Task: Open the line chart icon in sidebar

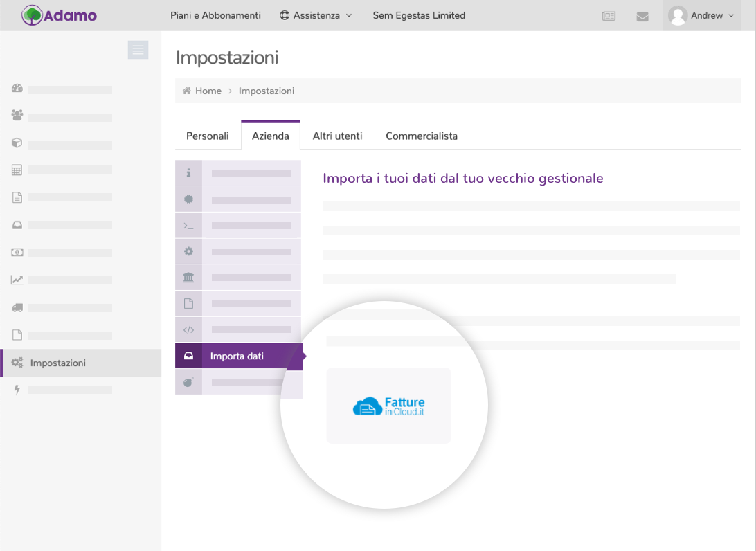Action: pyautogui.click(x=17, y=280)
